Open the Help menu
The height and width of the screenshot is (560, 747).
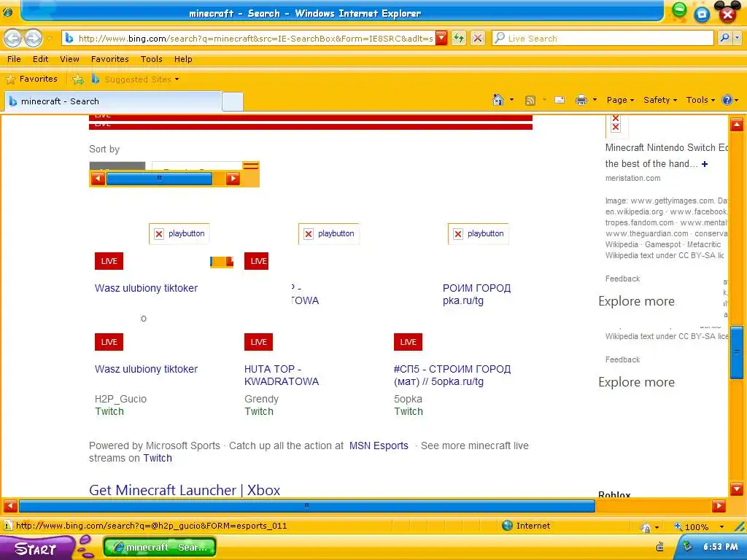[x=183, y=59]
